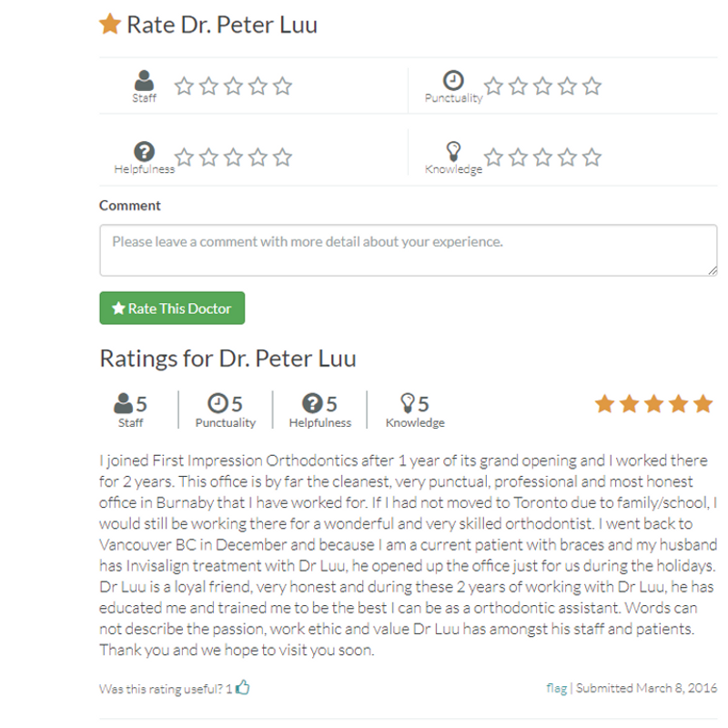Click the thumbs-up useful icon
Screen dimensions: 728x728
pyautogui.click(x=242, y=687)
